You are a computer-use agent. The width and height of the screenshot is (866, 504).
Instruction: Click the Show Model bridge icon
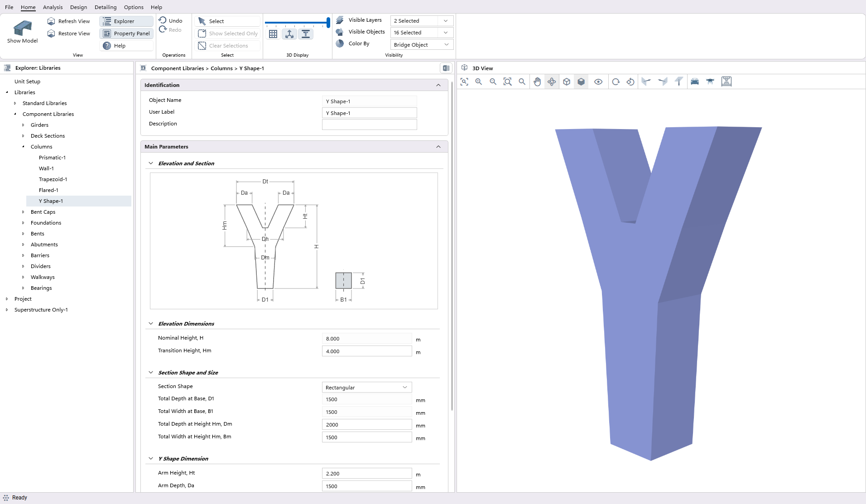[22, 29]
